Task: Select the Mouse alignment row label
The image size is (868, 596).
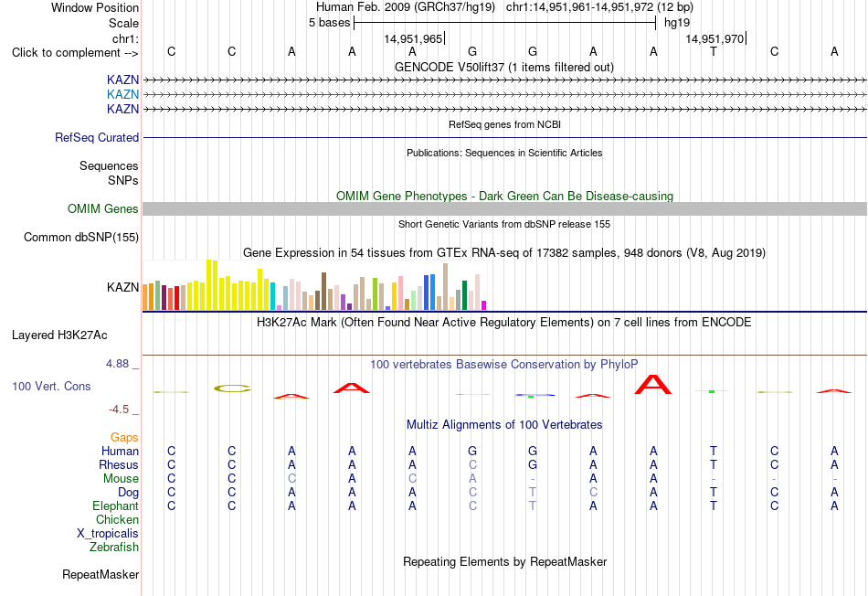Action: [x=121, y=479]
